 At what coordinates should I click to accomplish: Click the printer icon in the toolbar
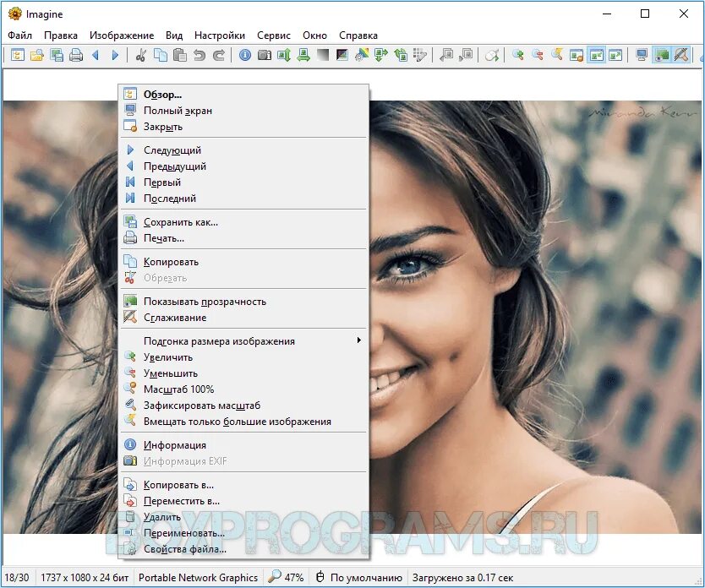(x=76, y=55)
